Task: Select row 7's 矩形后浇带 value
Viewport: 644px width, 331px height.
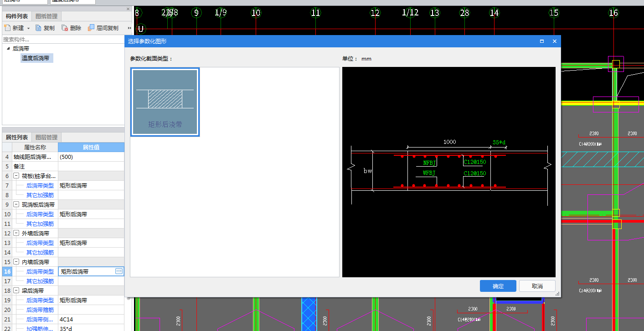Action: [91, 185]
